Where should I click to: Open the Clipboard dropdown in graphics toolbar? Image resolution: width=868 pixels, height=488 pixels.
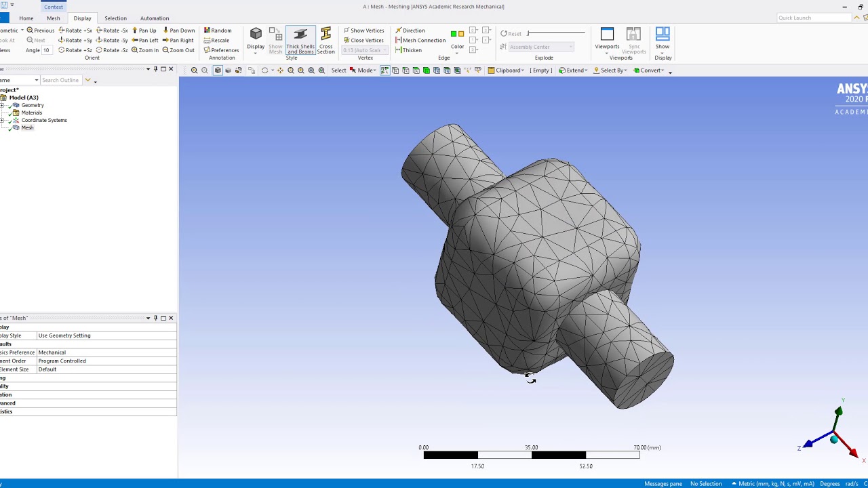[506, 70]
